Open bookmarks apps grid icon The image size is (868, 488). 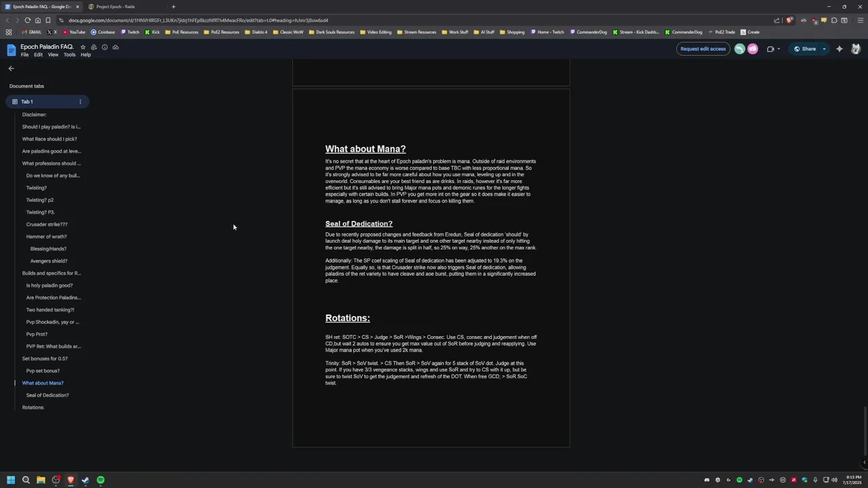(8, 32)
